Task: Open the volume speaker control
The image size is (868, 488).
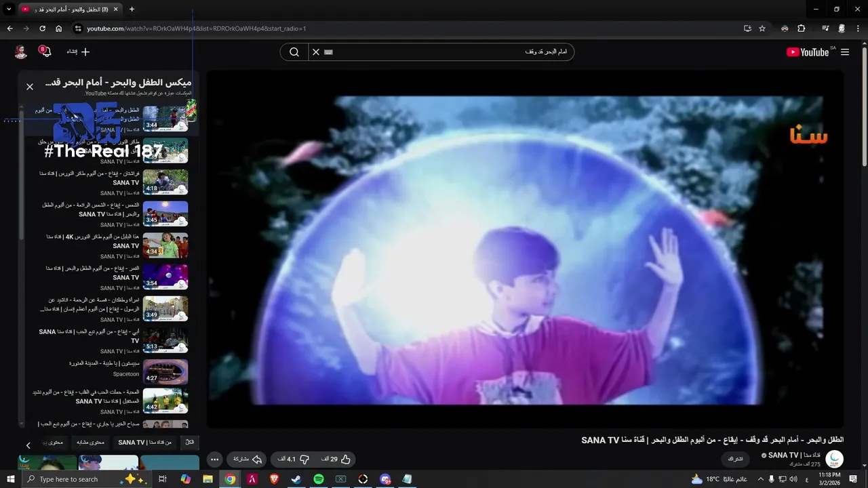Action: 793,479
